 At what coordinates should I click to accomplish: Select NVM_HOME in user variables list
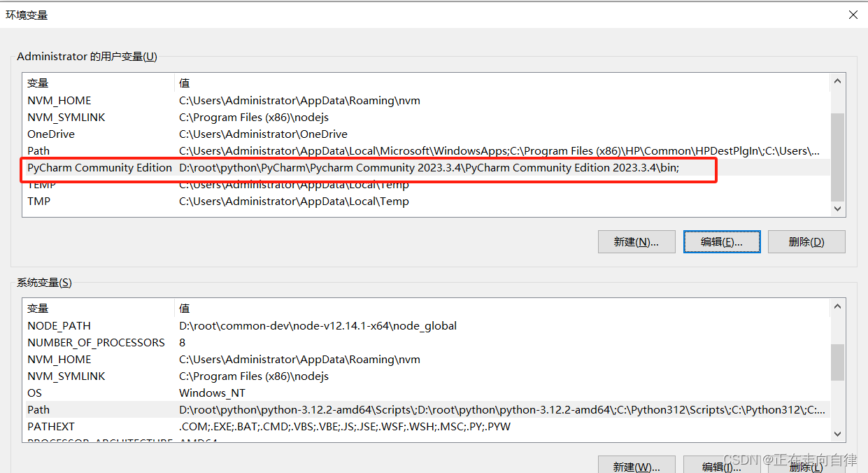[59, 101]
